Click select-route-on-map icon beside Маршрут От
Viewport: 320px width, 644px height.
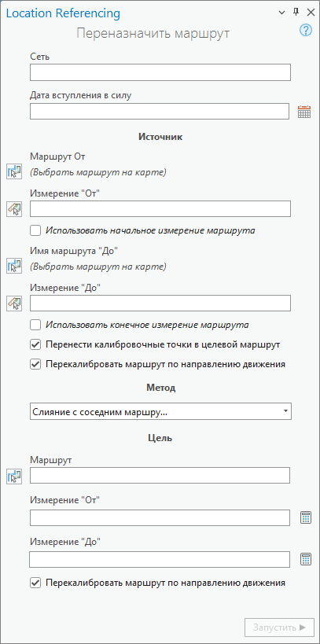(x=14, y=171)
